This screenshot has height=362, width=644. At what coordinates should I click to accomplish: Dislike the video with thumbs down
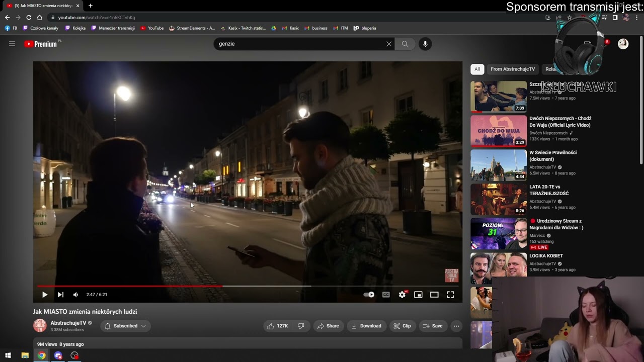[301, 326]
